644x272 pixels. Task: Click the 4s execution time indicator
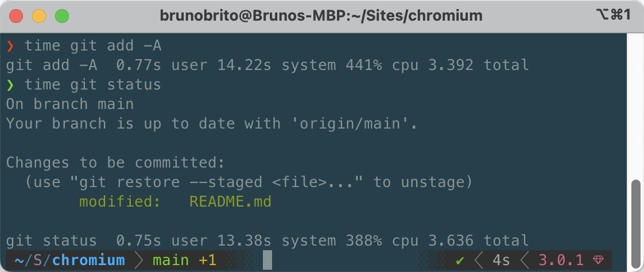pyautogui.click(x=501, y=261)
